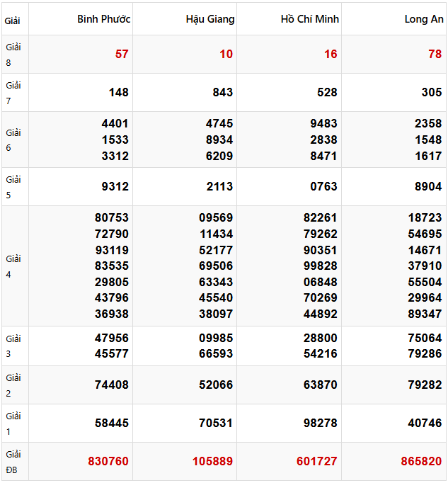448x483 pixels.
Task: Select red number 16 for Hồ Chí Minh
Action: click(331, 55)
